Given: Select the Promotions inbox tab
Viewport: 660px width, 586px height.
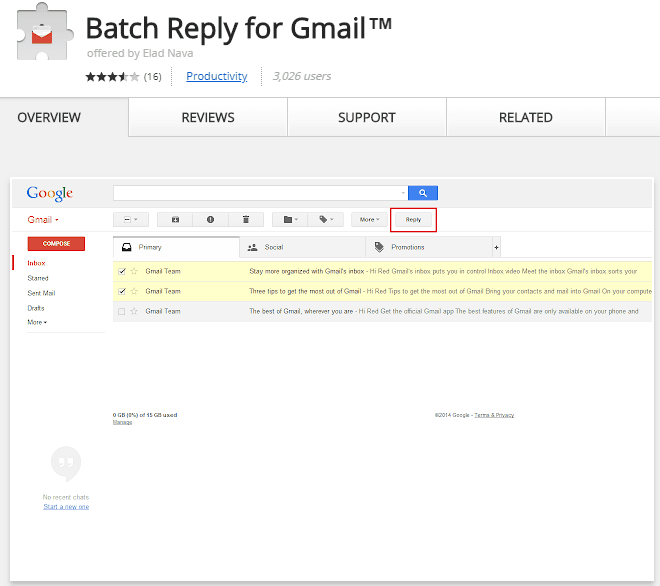Looking at the screenshot, I should point(428,247).
